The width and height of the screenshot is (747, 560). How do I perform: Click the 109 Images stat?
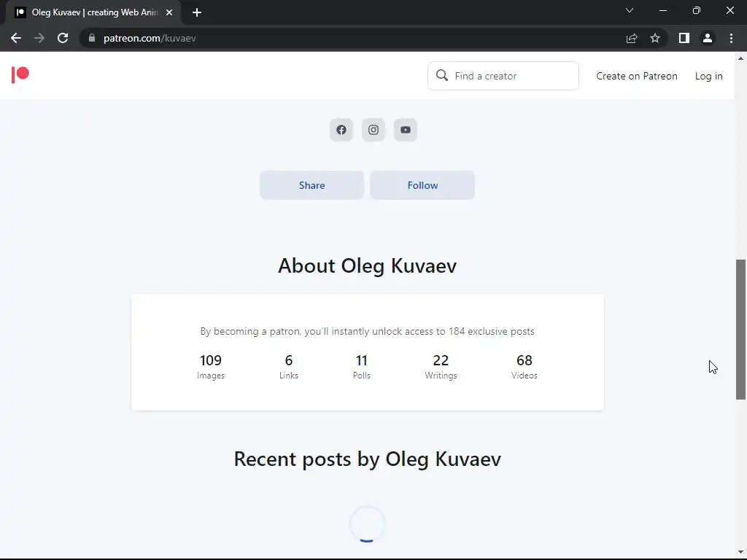(211, 366)
